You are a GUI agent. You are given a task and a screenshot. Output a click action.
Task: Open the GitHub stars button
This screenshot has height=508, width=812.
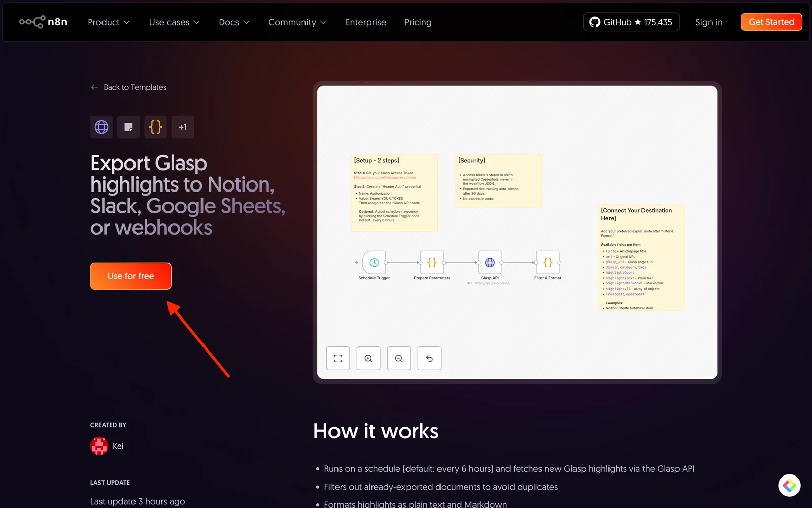coord(631,22)
